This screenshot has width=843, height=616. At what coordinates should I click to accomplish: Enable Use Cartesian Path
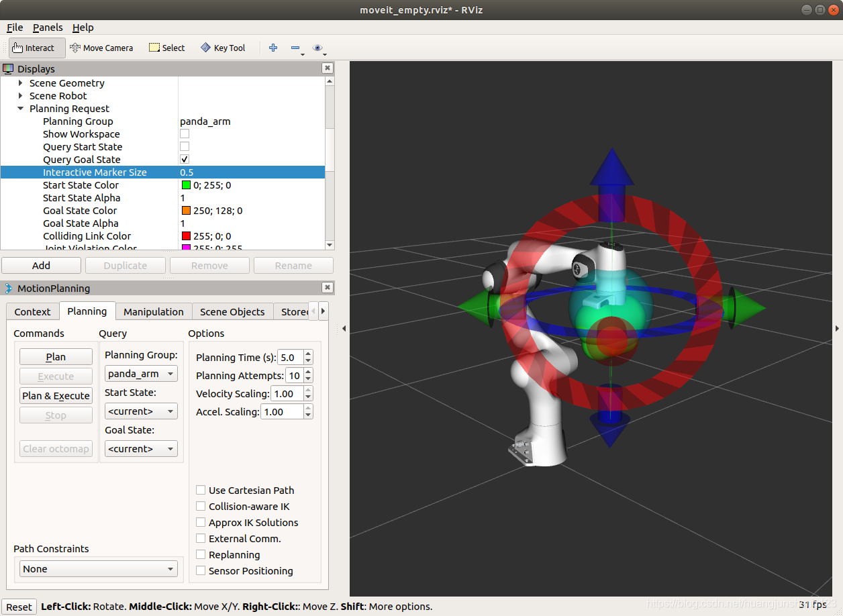tap(200, 490)
